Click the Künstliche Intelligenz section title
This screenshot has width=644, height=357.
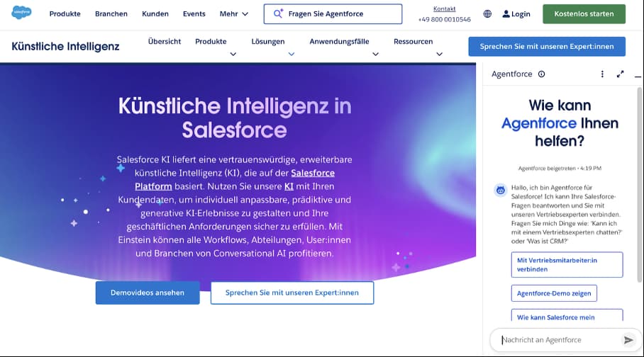click(65, 46)
